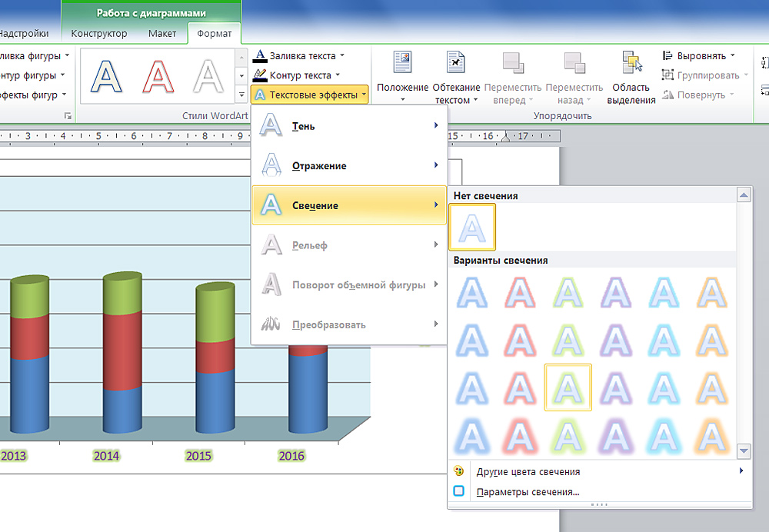Switch to the Конструктор tab
The image size is (769, 532).
[x=99, y=34]
